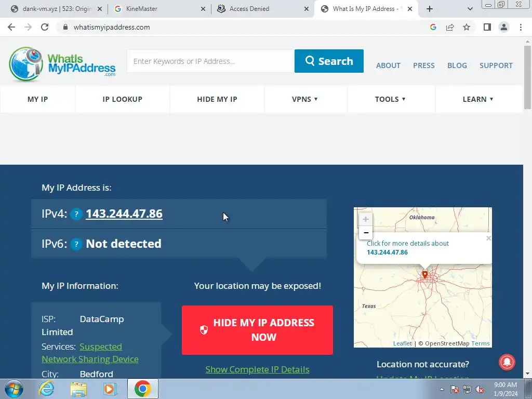Close the map popup with X

488,238
